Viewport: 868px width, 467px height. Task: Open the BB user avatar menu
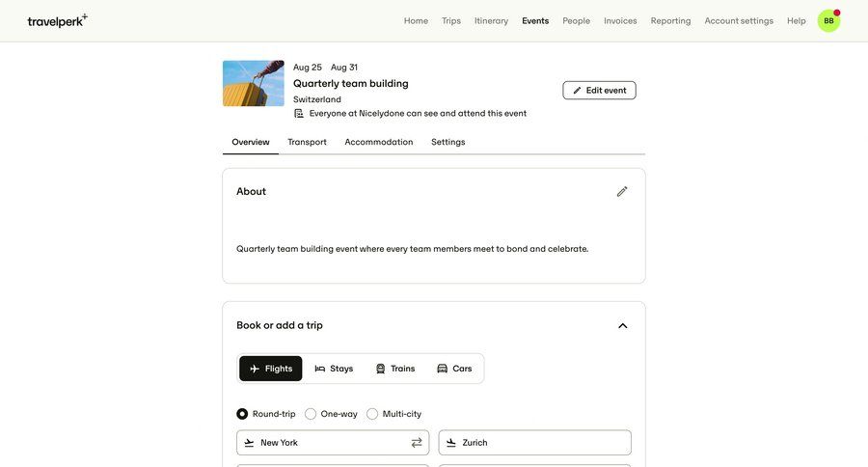pos(828,20)
